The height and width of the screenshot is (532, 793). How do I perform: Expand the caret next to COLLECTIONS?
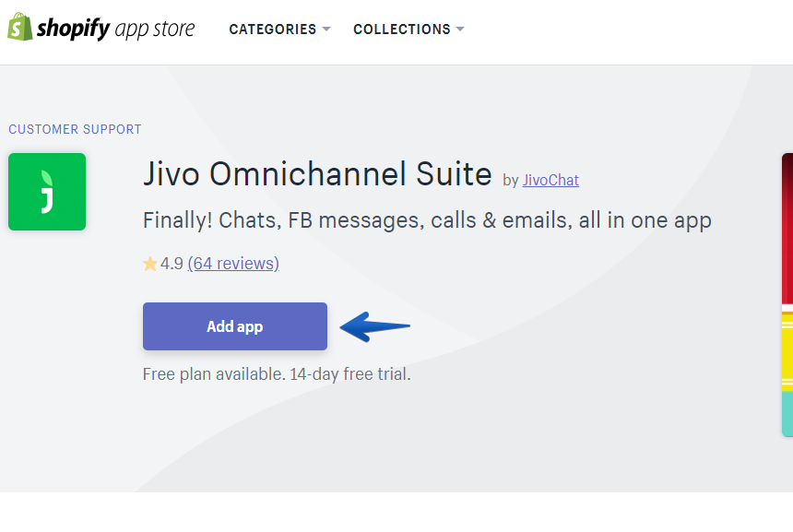[460, 30]
